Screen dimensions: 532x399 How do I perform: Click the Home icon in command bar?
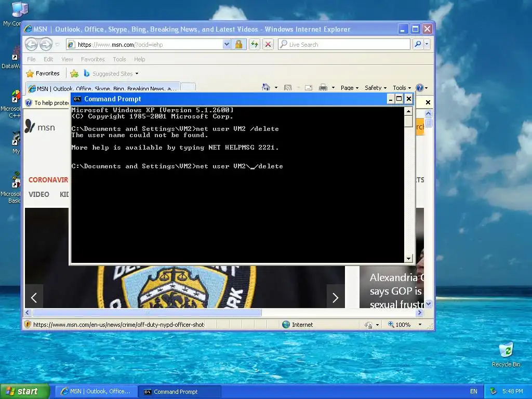[265, 87]
